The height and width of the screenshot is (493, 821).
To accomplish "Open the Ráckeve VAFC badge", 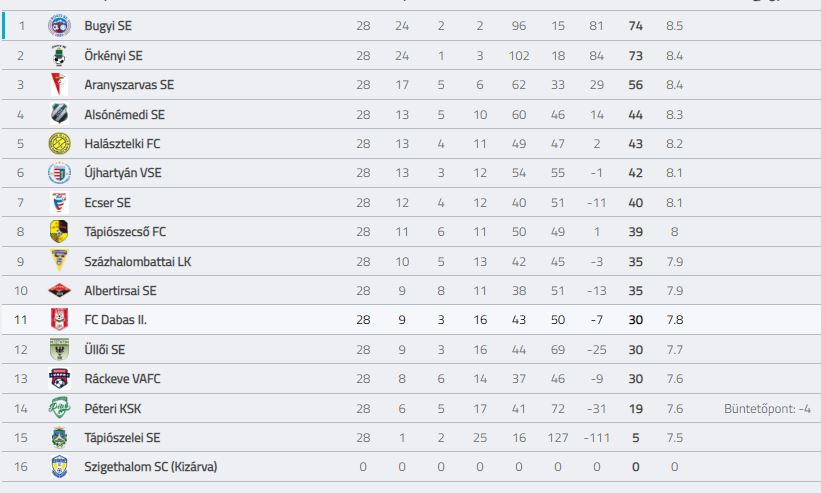I will coord(59,378).
